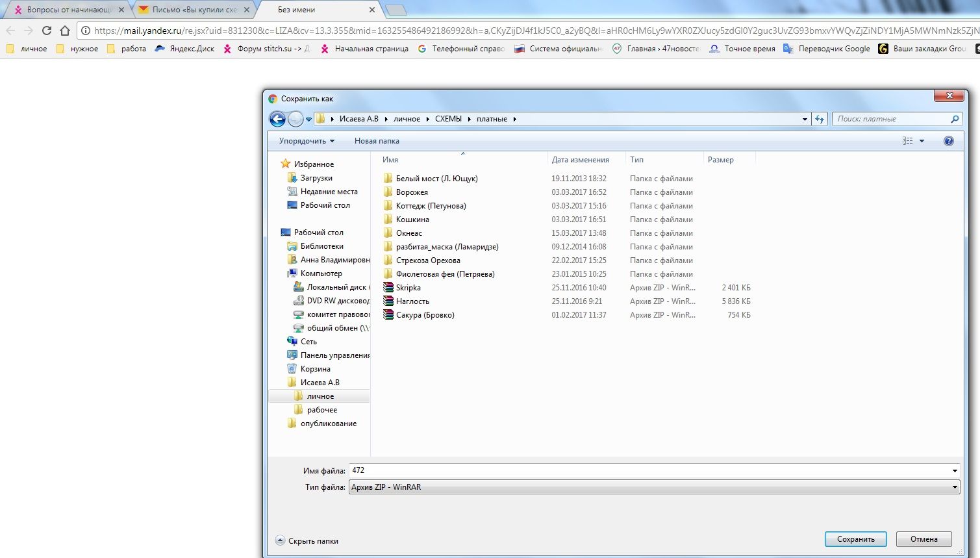Expand the Тип файла combo box
Image resolution: width=980 pixels, height=558 pixels.
point(954,487)
